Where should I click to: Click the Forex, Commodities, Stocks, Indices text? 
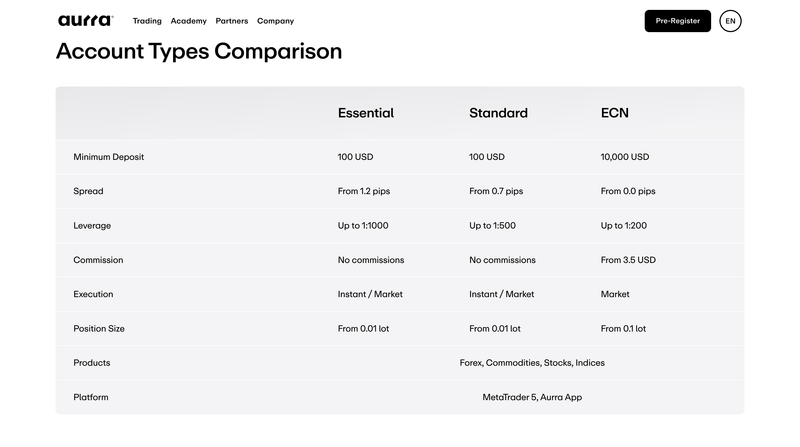click(532, 363)
